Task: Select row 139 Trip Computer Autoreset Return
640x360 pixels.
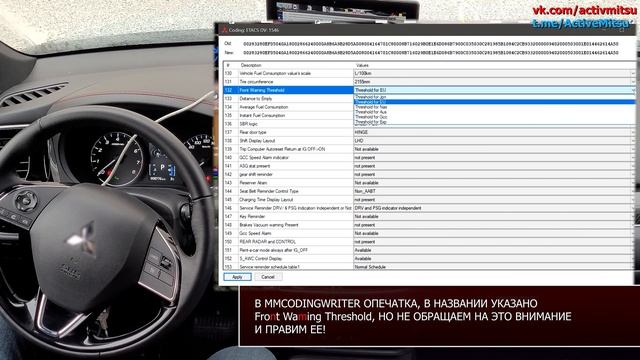Action: point(288,149)
